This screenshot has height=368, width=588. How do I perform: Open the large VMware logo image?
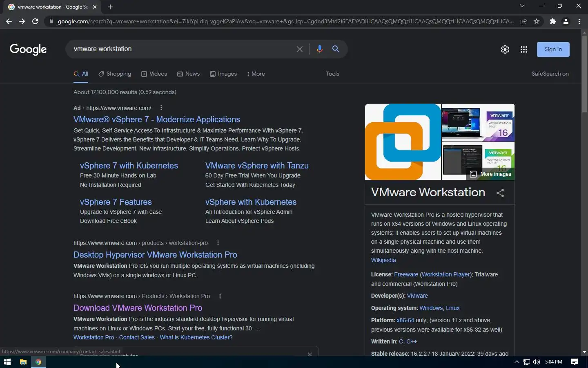pos(403,142)
